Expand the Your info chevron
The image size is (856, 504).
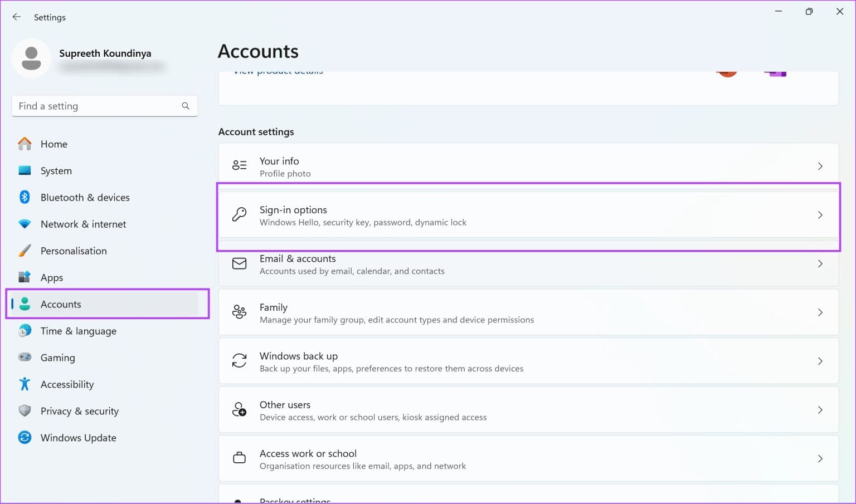pyautogui.click(x=820, y=166)
